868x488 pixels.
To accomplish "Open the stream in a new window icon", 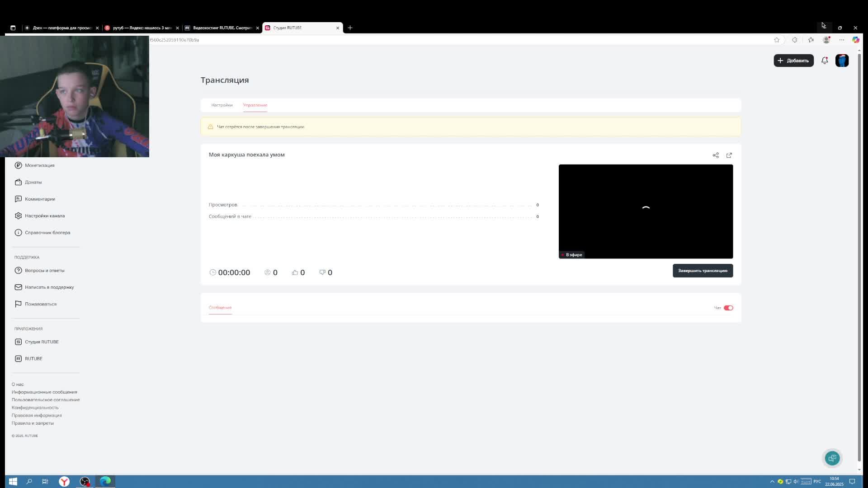I will point(729,155).
